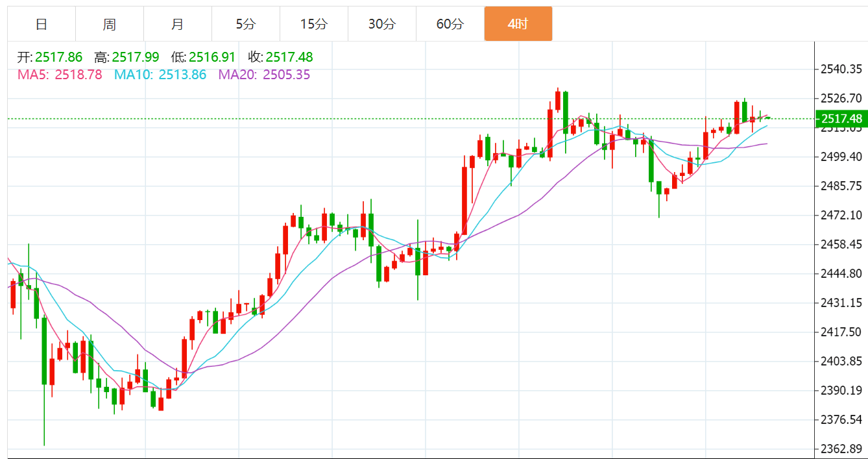This screenshot has width=868, height=459.
Task: Choose the 15分 interval tab
Action: pos(314,24)
